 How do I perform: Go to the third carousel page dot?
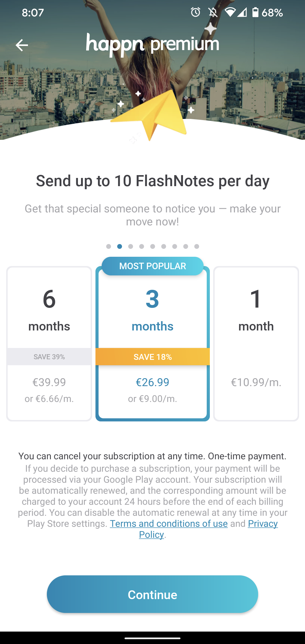130,247
